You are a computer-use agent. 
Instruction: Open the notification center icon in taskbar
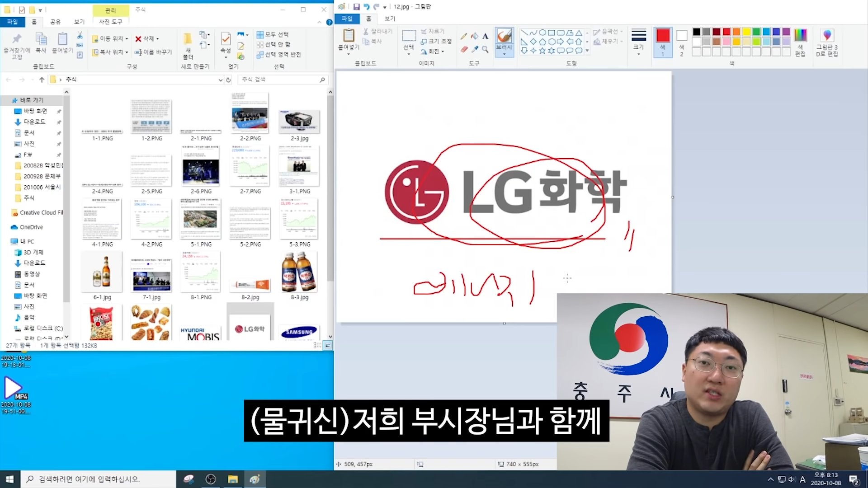point(854,479)
